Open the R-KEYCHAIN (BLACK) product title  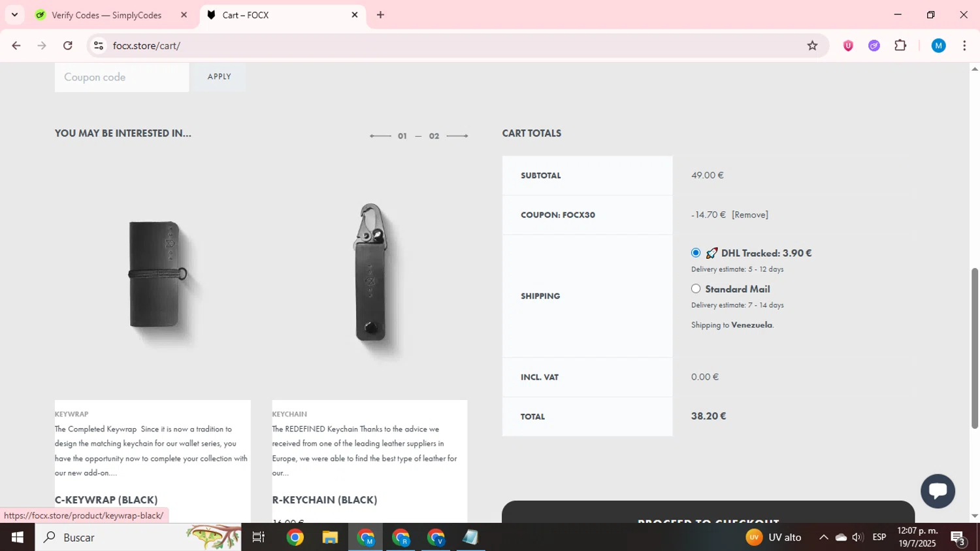[325, 500]
